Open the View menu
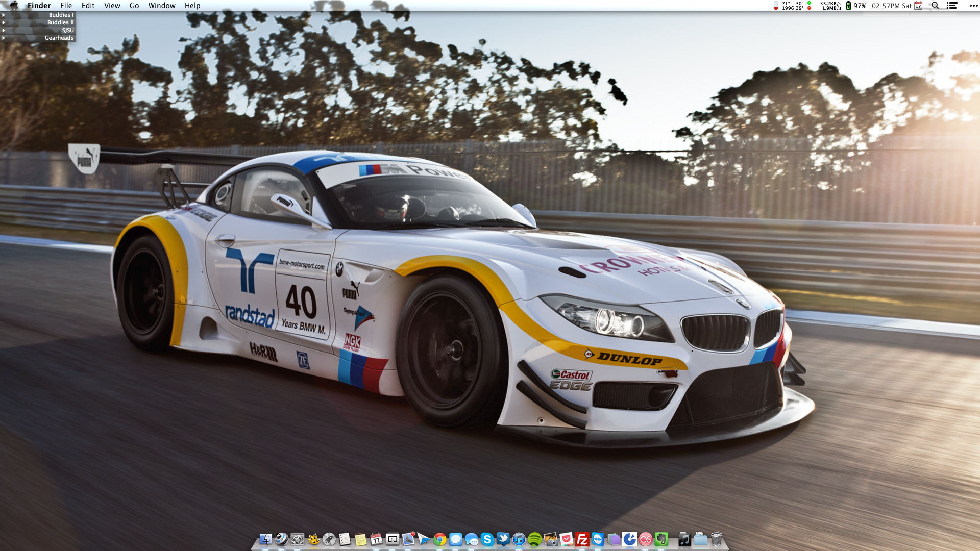Screen dimensions: 980x551 [x=112, y=6]
